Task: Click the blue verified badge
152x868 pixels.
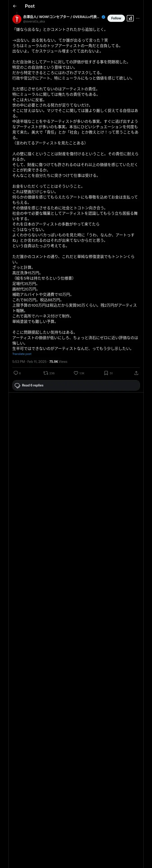Action: tap(103, 17)
